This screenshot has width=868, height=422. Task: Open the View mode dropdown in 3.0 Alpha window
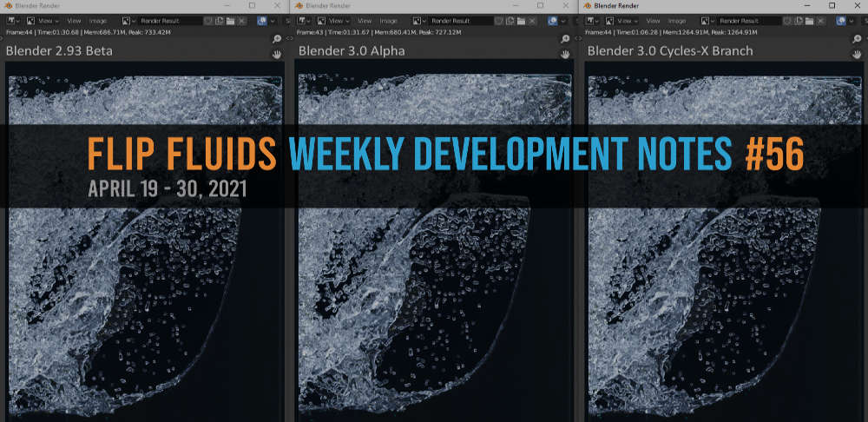pyautogui.click(x=333, y=21)
